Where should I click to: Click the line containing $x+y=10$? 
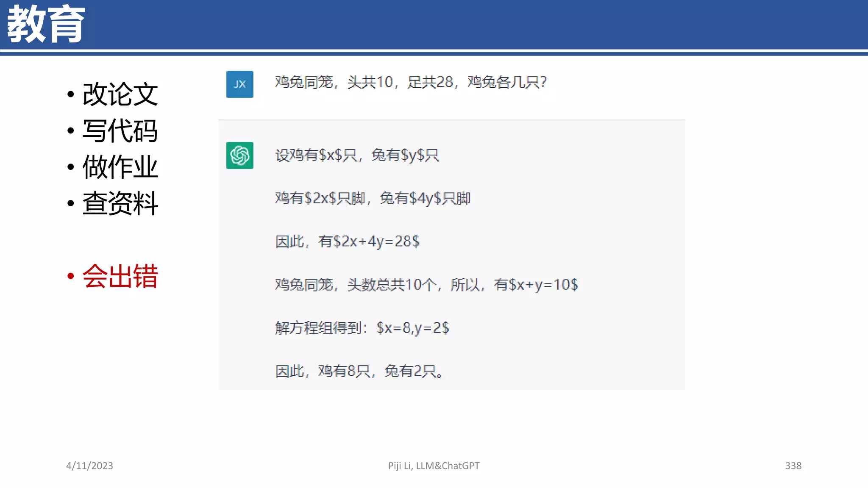[426, 285]
